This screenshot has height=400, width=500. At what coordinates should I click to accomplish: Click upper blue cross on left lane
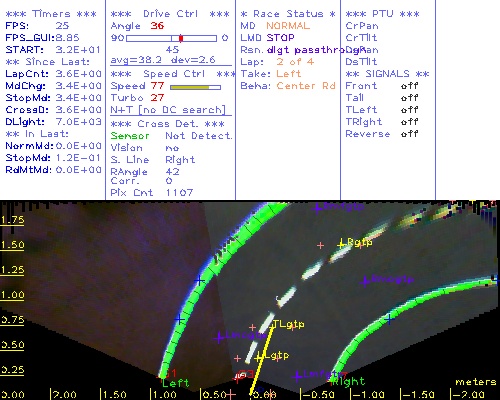coord(199,280)
